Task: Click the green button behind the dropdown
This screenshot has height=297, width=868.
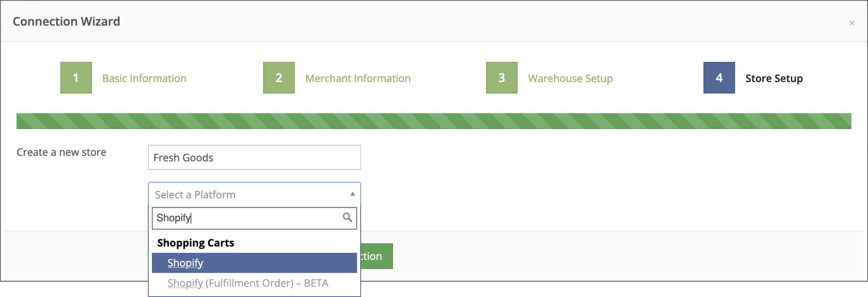Action: click(376, 256)
